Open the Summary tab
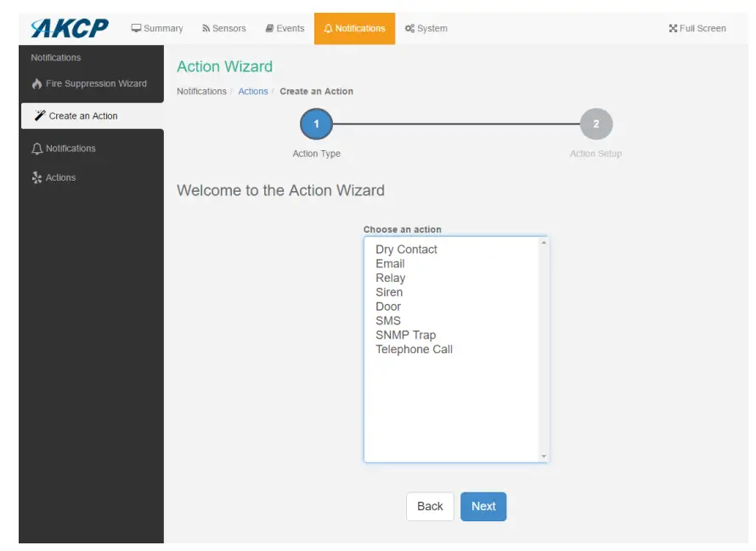The height and width of the screenshot is (551, 756). [157, 29]
